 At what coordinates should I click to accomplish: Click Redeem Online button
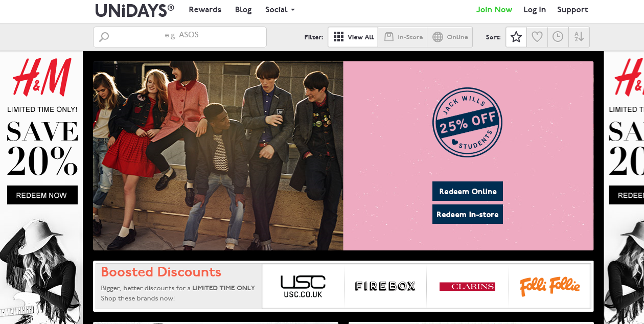[x=468, y=191]
